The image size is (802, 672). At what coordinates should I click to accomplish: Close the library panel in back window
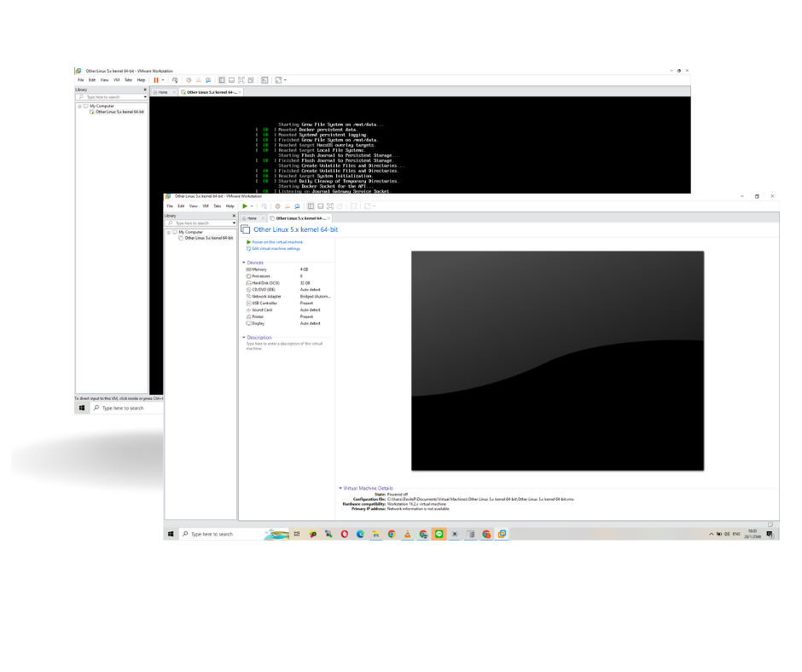[145, 90]
